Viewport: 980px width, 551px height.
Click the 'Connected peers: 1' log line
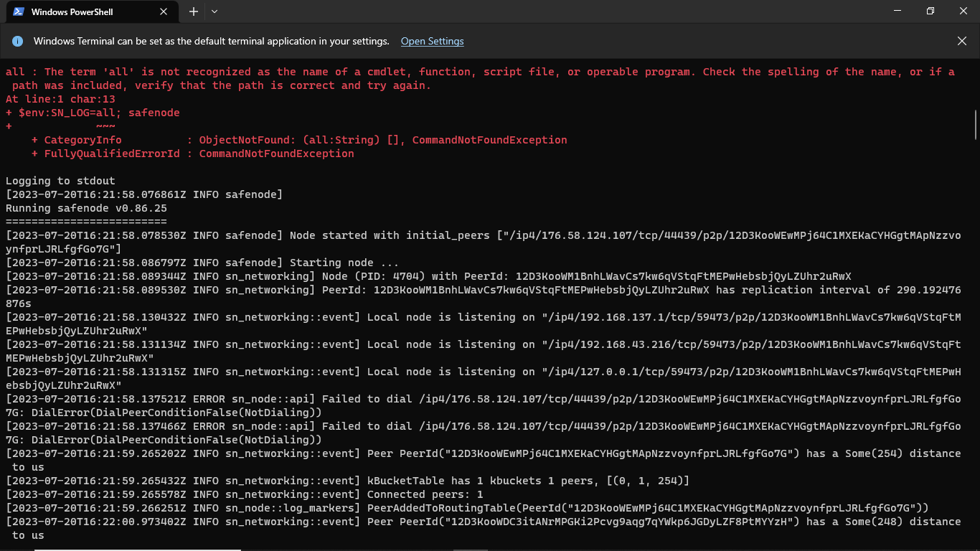(x=245, y=494)
